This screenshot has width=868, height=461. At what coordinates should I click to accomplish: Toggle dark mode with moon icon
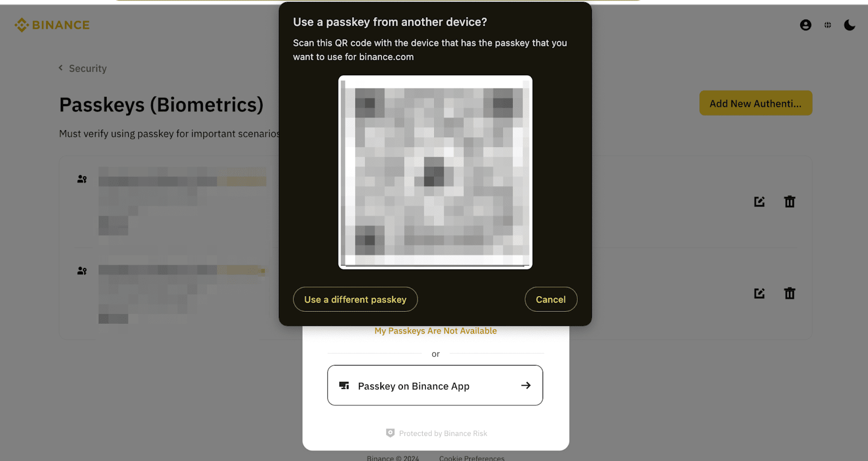click(x=850, y=25)
